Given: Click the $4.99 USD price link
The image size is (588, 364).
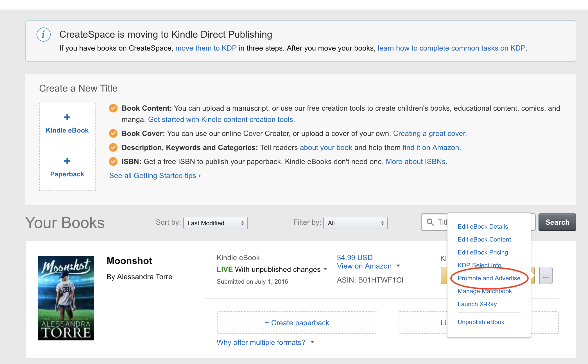Looking at the screenshot, I should pos(355,258).
